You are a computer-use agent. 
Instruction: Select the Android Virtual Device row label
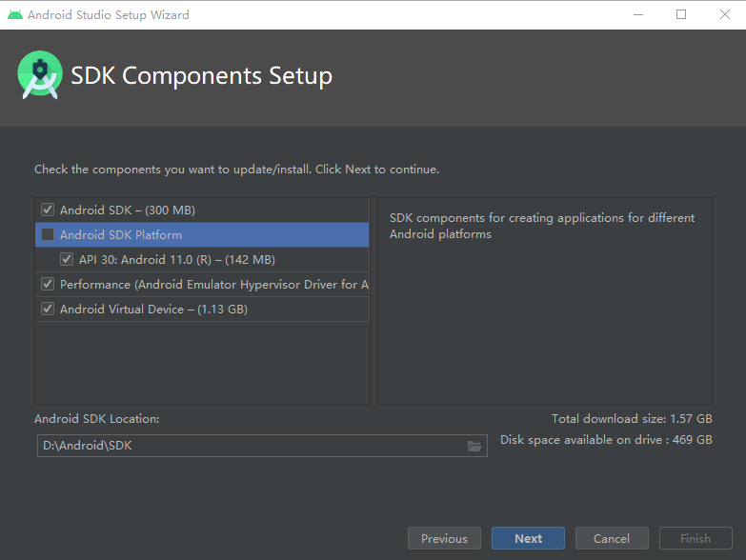153,309
